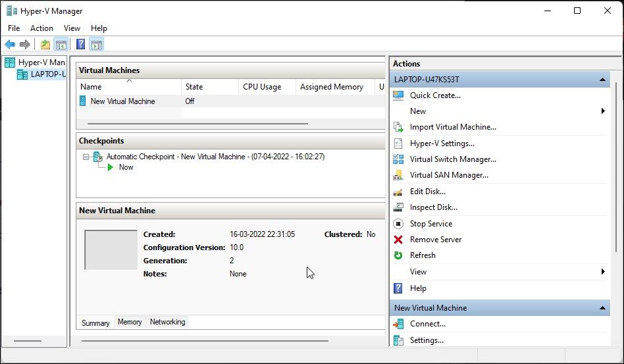Collapse the Automatic Checkpoint tree node
Image resolution: width=624 pixels, height=364 pixels.
tap(86, 157)
